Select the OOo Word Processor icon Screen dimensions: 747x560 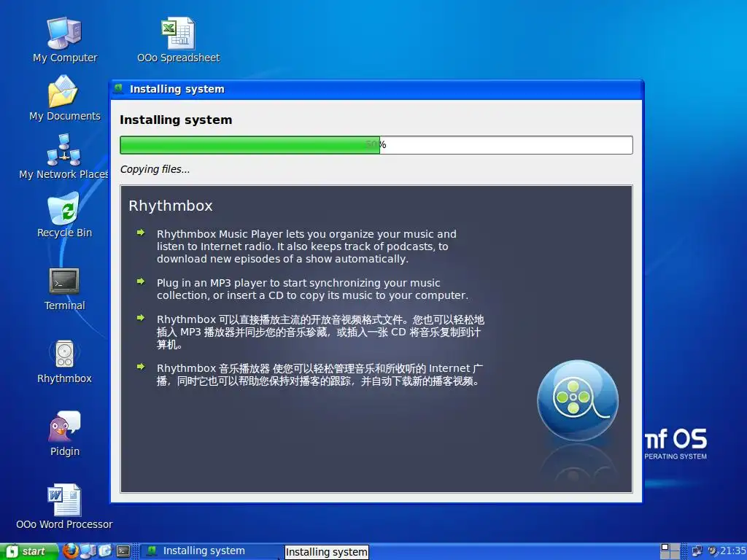[x=64, y=507]
